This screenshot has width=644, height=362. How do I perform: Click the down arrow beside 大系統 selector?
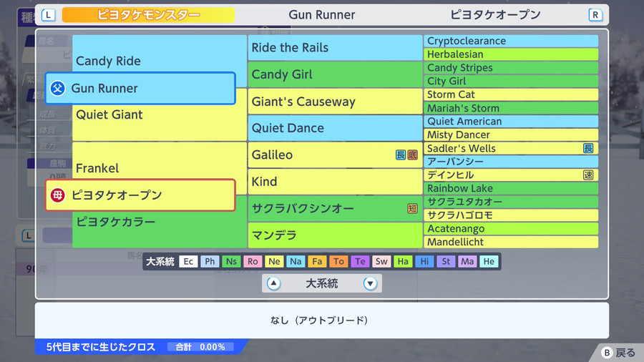click(370, 283)
